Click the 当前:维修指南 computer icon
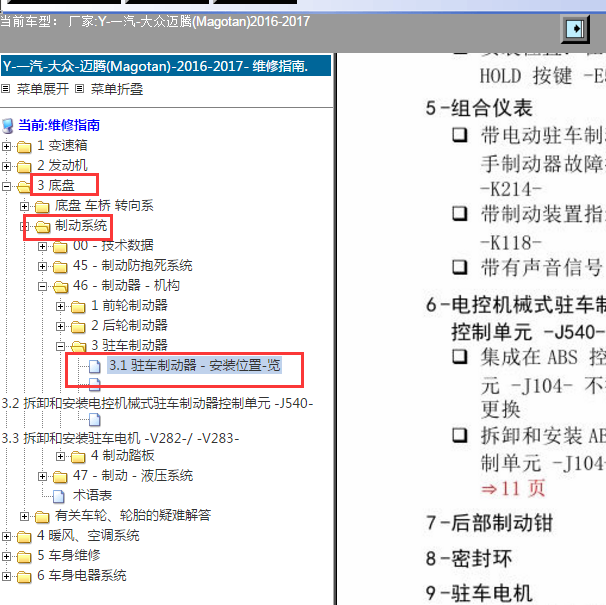 7,126
